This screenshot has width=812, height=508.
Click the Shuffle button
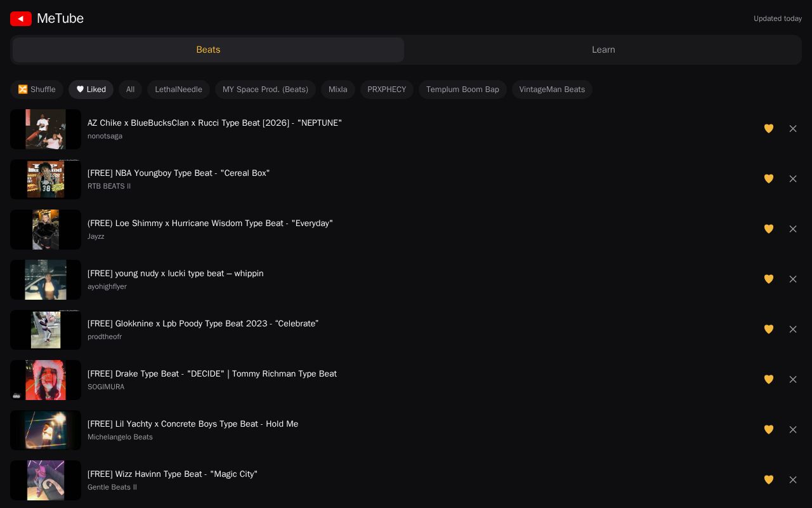click(37, 90)
